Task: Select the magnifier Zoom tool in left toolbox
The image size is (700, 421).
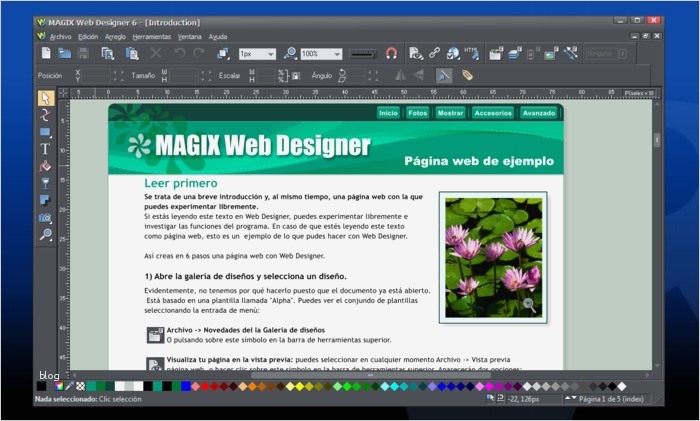Action: pos(45,234)
